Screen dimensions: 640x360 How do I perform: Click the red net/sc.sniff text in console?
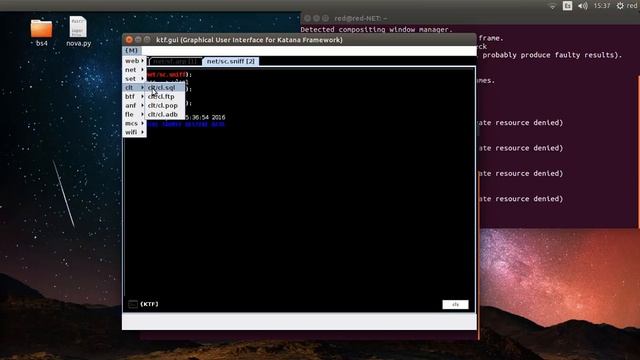point(167,75)
